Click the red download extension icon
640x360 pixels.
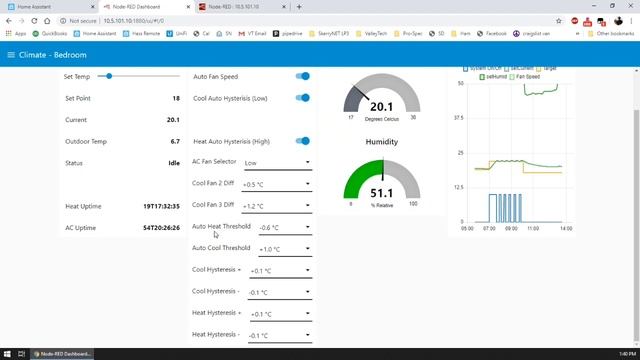tap(587, 21)
